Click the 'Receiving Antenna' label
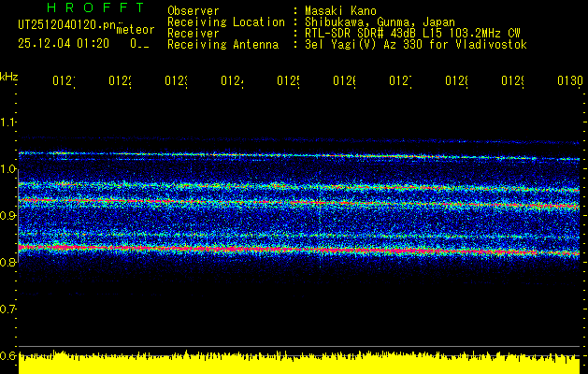This screenshot has height=374, width=588. pyautogui.click(x=222, y=45)
